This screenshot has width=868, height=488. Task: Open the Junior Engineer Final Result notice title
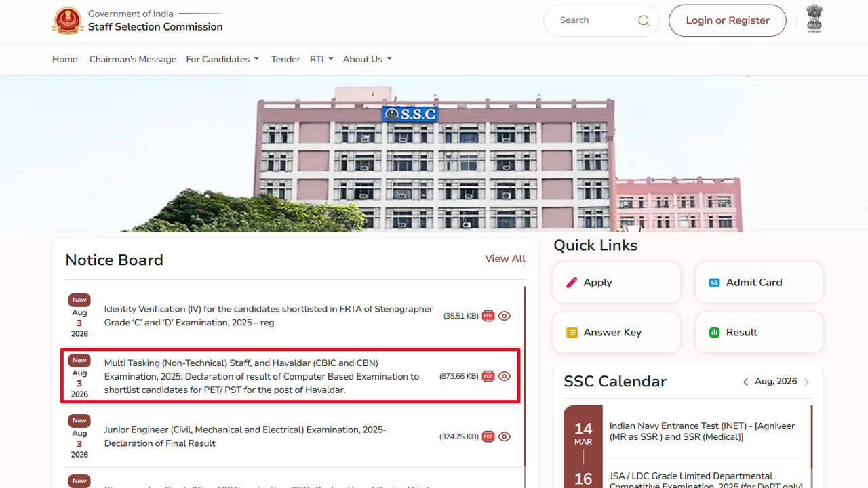point(245,436)
